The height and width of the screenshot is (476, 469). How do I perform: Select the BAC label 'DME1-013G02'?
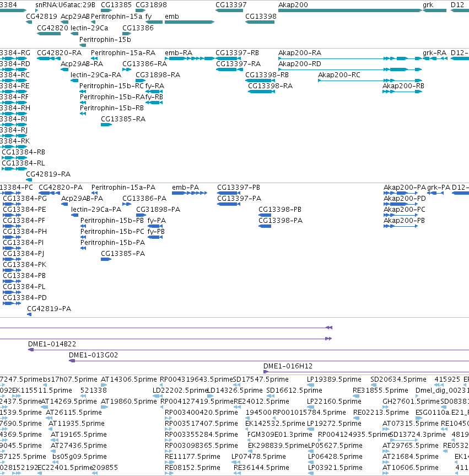pos(94,355)
